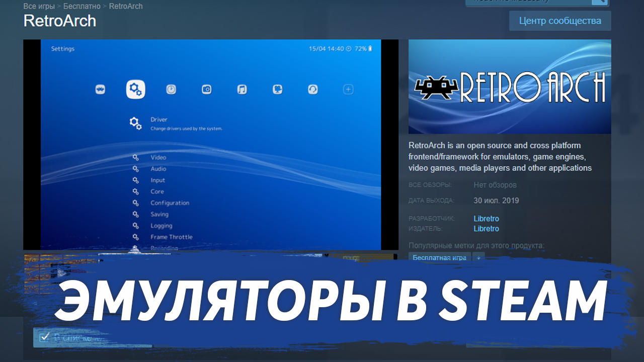The image size is (644, 362).
Task: Click the ДАТА ВЫХОДА label
Action: (x=431, y=201)
